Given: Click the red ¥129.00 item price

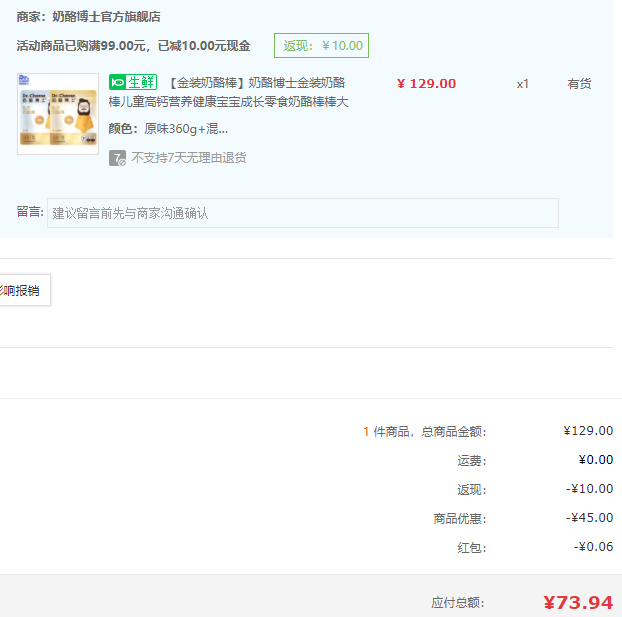Looking at the screenshot, I should (426, 84).
